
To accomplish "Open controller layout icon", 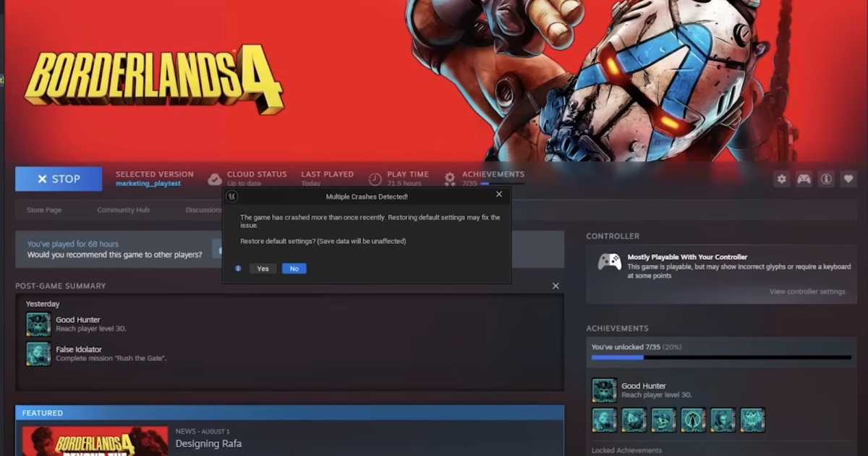I will click(x=804, y=179).
